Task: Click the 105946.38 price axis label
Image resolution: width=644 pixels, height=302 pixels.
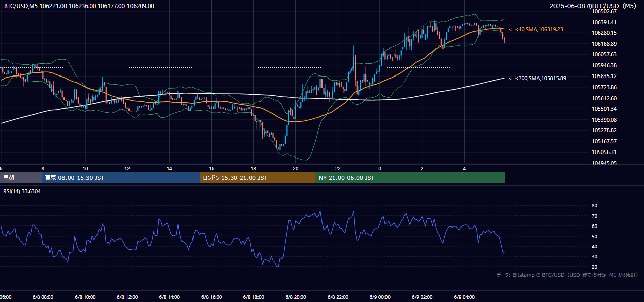Action: point(605,65)
